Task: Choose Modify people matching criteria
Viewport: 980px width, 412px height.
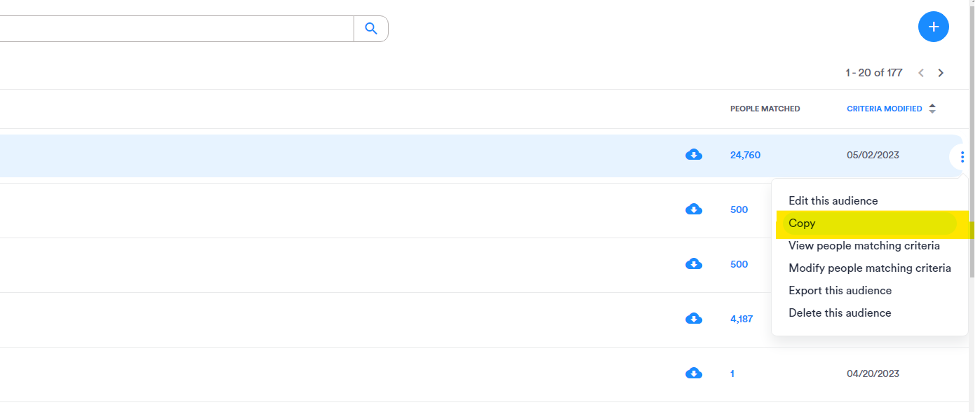Action: (x=869, y=268)
